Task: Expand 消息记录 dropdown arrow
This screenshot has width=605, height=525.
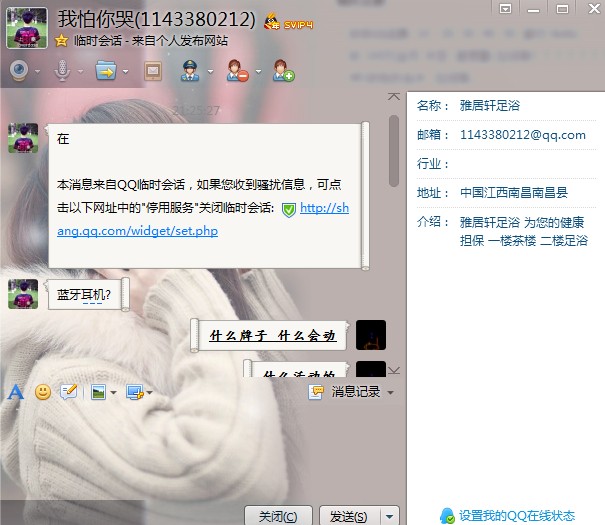Action: pyautogui.click(x=390, y=393)
